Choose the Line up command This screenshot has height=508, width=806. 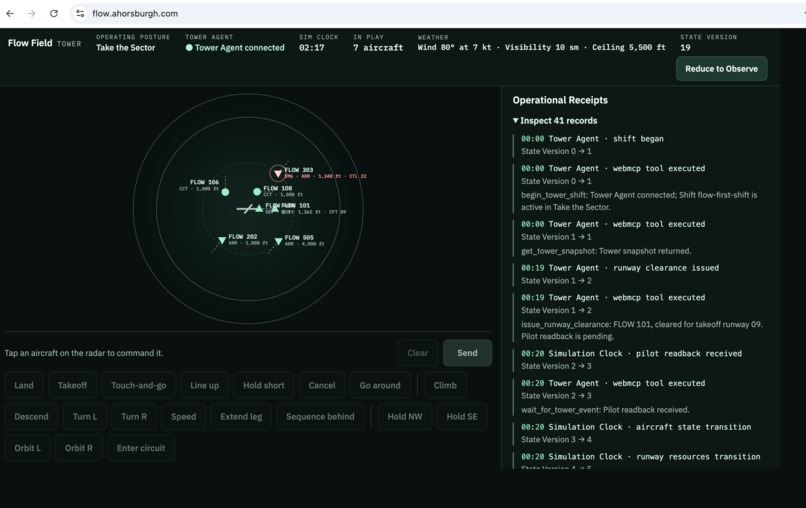point(204,385)
